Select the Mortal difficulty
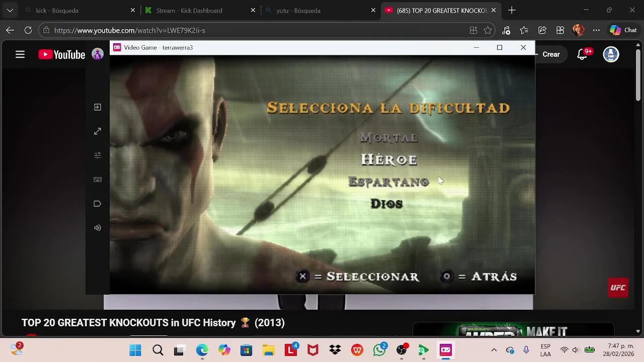644x362 pixels. (x=388, y=137)
